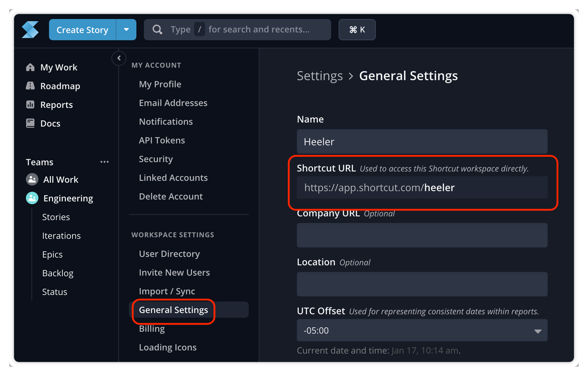
Task: Select Delete Account option
Action: pos(171,196)
